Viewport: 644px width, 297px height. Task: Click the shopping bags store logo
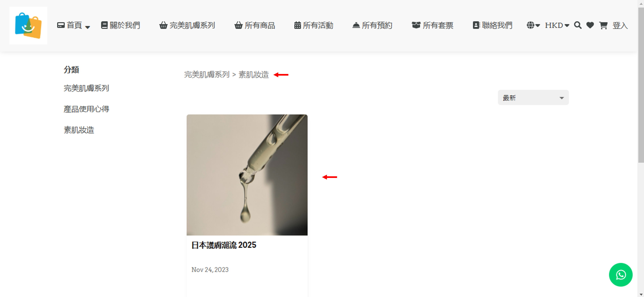(x=28, y=26)
